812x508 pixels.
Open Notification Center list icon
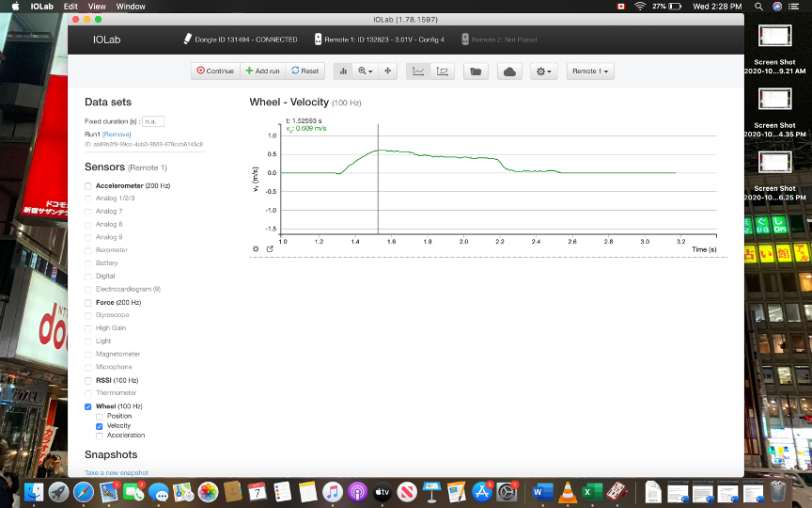(793, 7)
